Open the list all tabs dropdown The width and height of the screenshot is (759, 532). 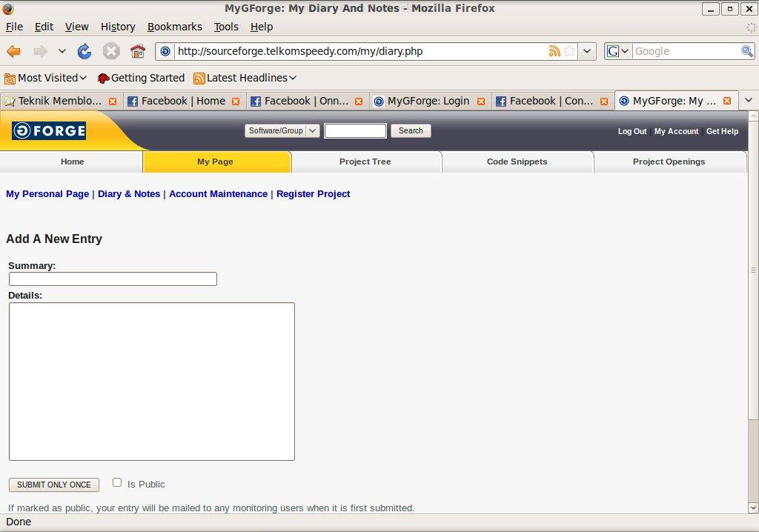tap(749, 100)
